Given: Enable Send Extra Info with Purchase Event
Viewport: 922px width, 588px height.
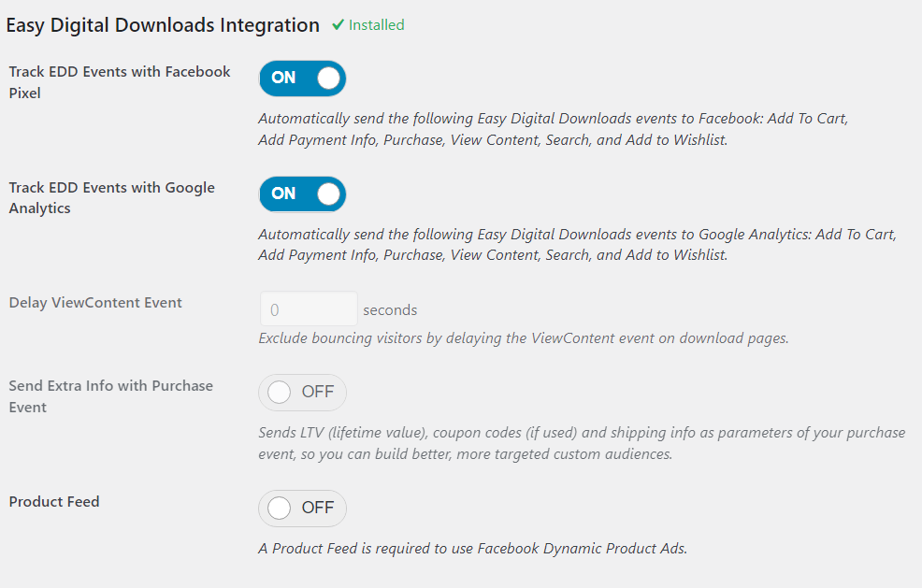Looking at the screenshot, I should pos(302,393).
